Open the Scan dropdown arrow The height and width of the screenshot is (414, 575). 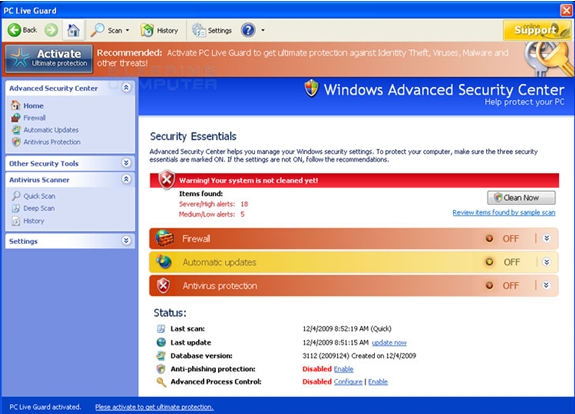click(127, 30)
